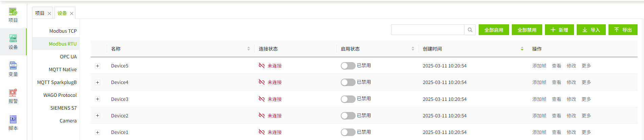Click the search magnifier icon
This screenshot has height=140, width=644.
(470, 30)
